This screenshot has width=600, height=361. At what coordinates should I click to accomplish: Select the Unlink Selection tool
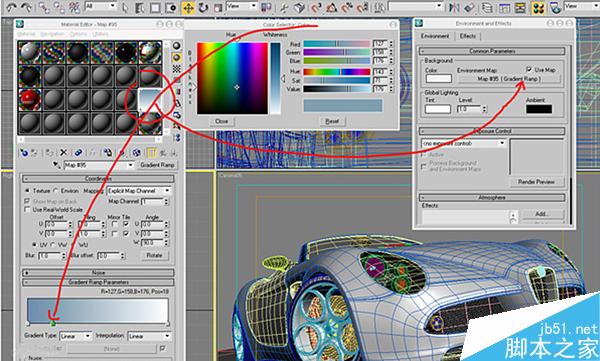coord(59,7)
